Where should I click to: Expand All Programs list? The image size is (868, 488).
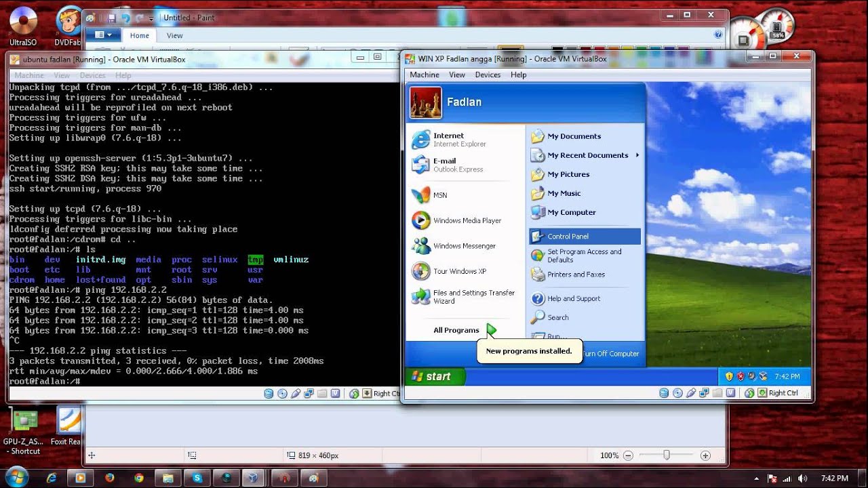point(465,330)
